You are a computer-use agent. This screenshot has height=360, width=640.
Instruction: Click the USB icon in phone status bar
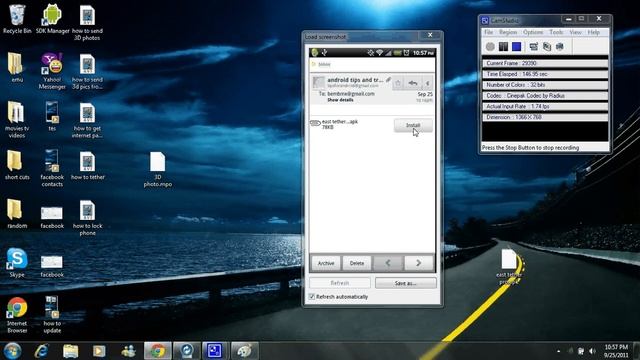(x=324, y=53)
